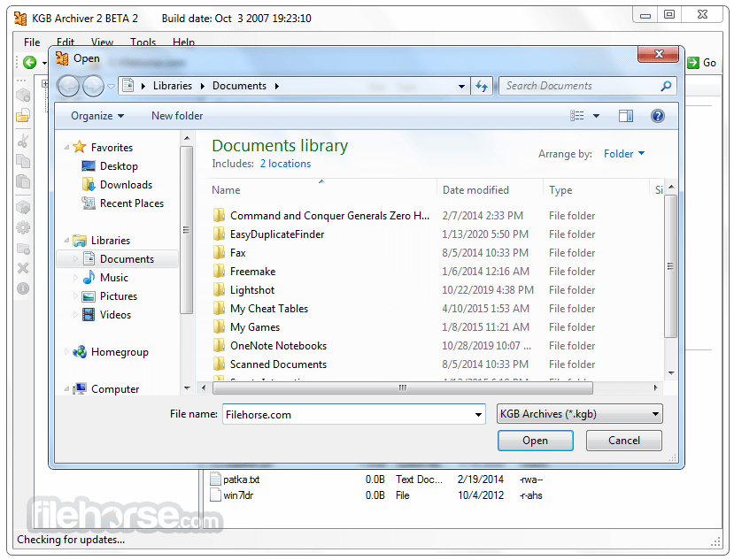Click the File name input field

(x=354, y=415)
